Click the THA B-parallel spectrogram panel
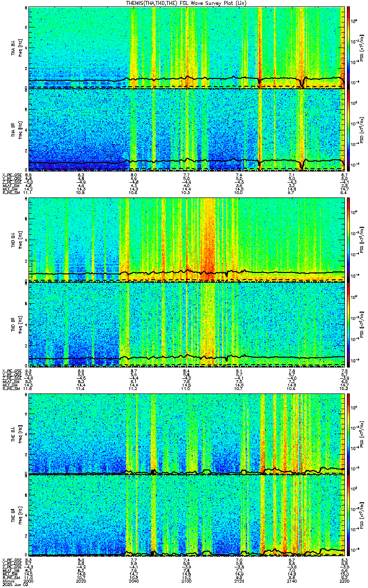 point(187,130)
